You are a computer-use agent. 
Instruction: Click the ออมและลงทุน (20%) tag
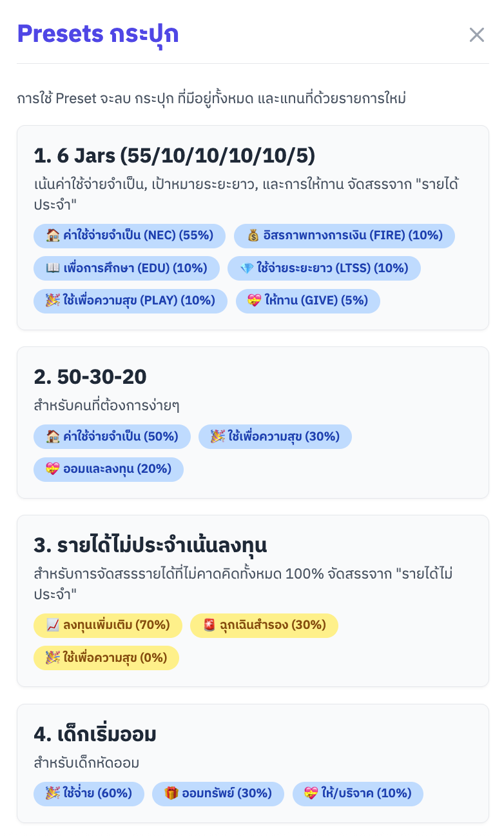tap(108, 470)
